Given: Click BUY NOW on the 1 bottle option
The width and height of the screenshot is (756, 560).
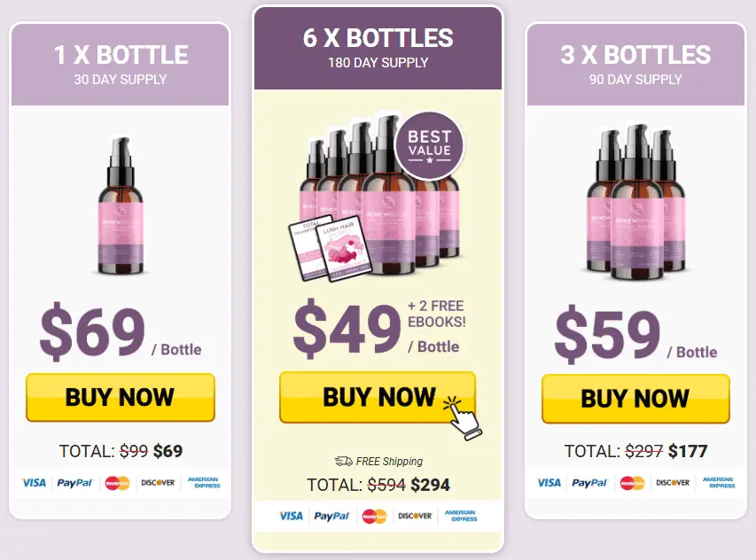Looking at the screenshot, I should 120,398.
